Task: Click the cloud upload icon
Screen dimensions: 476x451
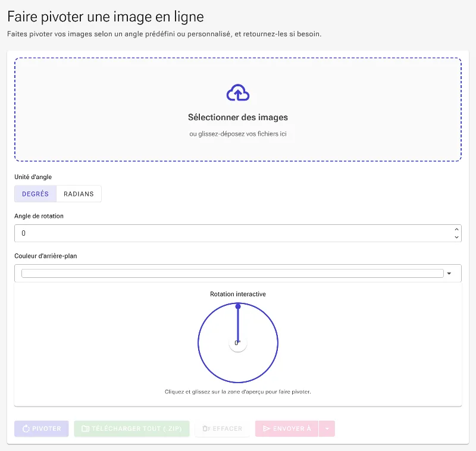Action: tap(238, 93)
